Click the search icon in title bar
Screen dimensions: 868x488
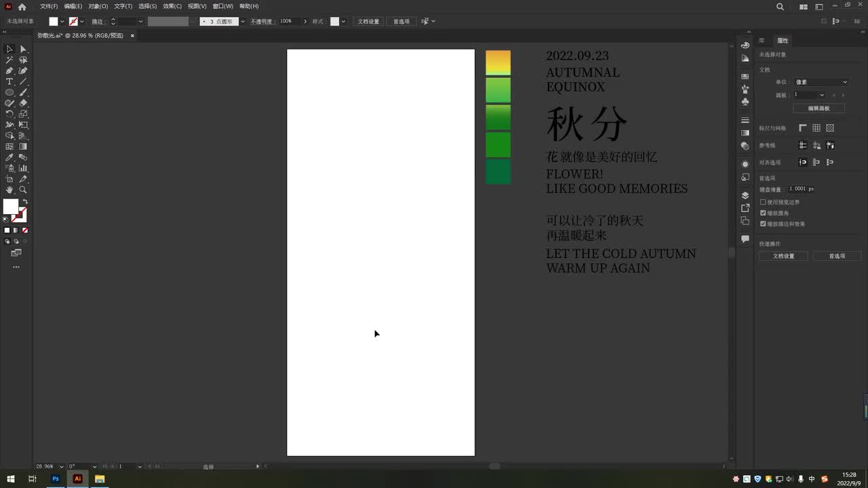point(780,7)
